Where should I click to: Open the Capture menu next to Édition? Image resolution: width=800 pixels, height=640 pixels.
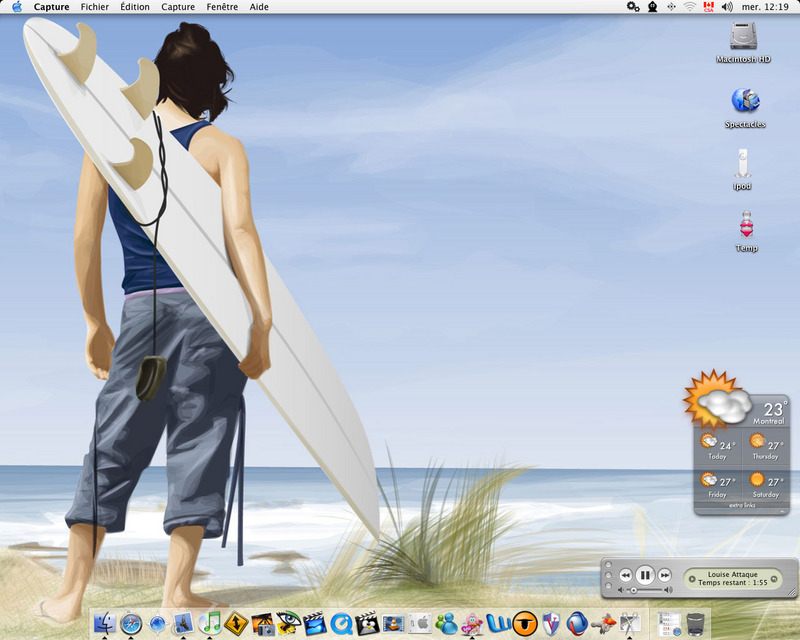click(x=178, y=7)
